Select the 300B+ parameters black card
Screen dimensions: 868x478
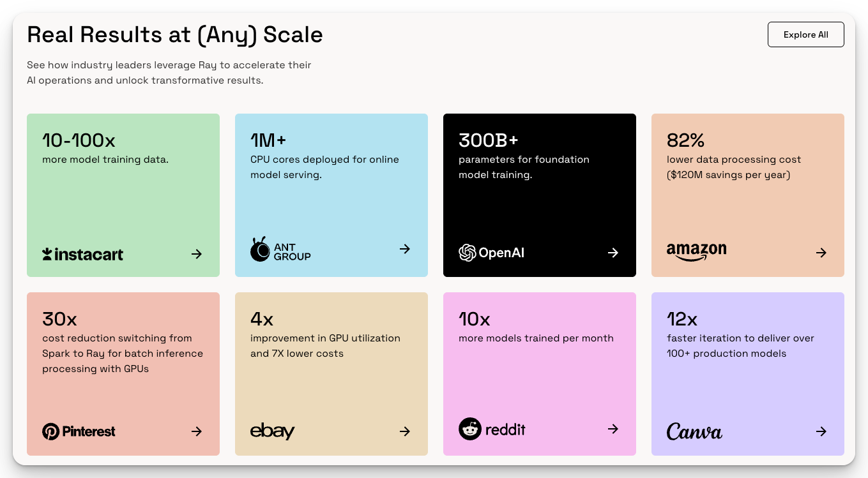pos(540,195)
